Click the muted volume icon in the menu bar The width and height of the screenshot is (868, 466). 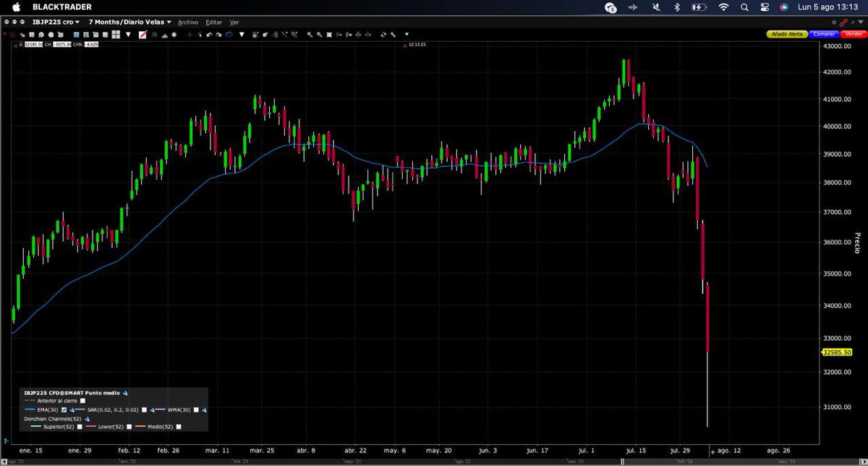tap(656, 7)
